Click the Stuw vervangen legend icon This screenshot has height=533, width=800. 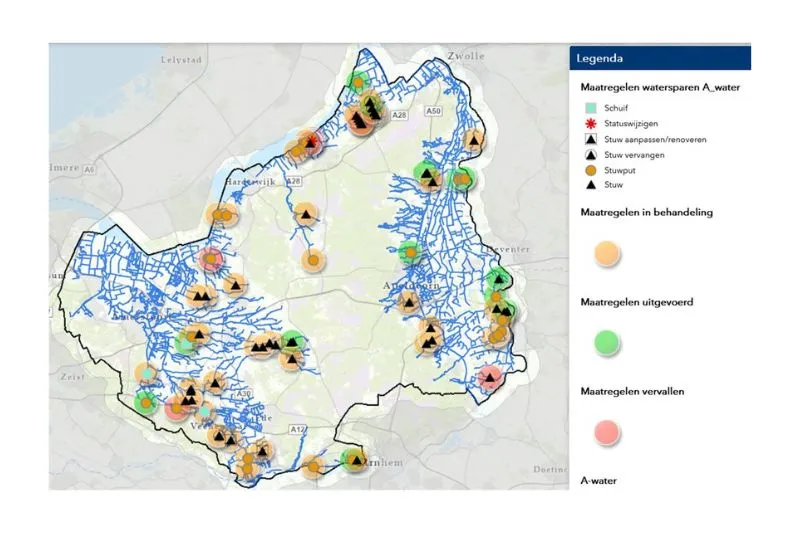pyautogui.click(x=589, y=155)
